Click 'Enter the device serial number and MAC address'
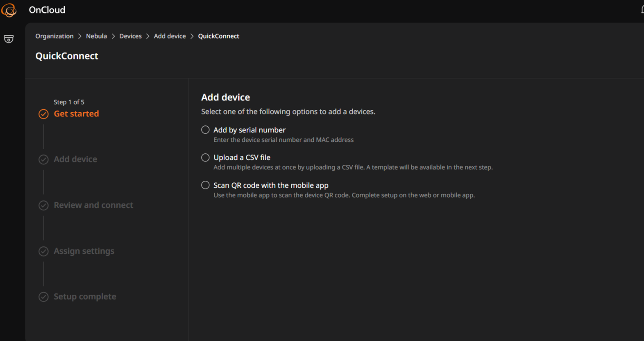Viewport: 644px width, 341px height. pos(283,140)
